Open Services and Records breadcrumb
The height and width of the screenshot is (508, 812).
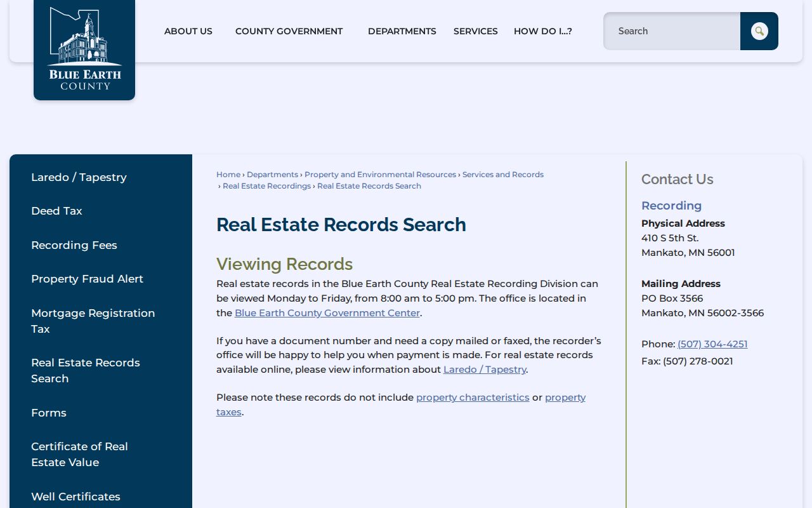tap(503, 175)
